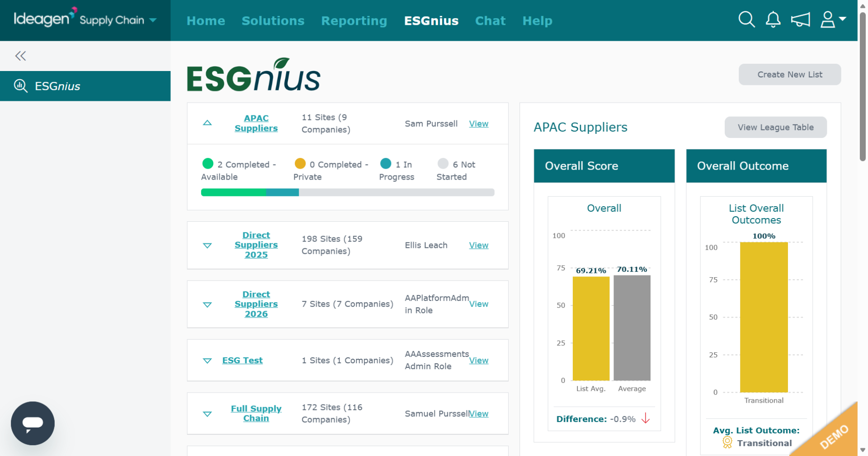Open the chat bubble widget
Image resolution: width=868 pixels, height=456 pixels.
pyautogui.click(x=33, y=423)
